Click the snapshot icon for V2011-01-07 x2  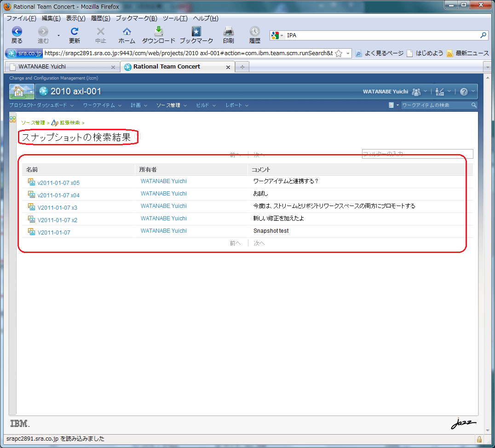(31, 219)
